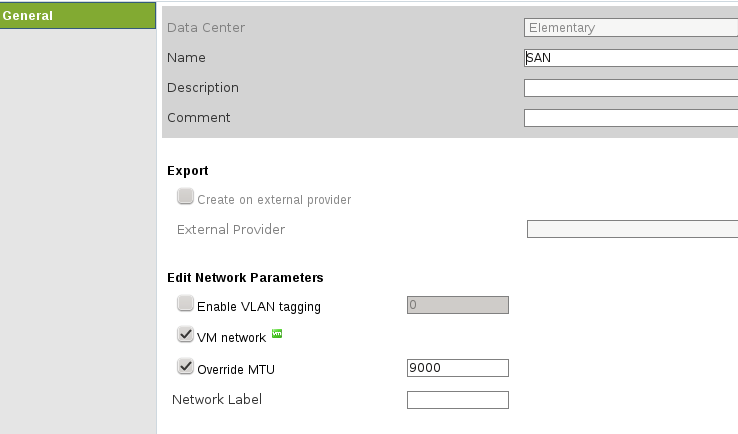This screenshot has width=738, height=434.
Task: Click the MTU value field showing 9000
Action: coord(458,368)
